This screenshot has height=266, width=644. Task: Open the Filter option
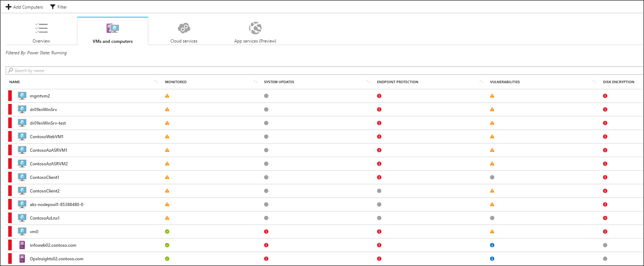tap(58, 7)
